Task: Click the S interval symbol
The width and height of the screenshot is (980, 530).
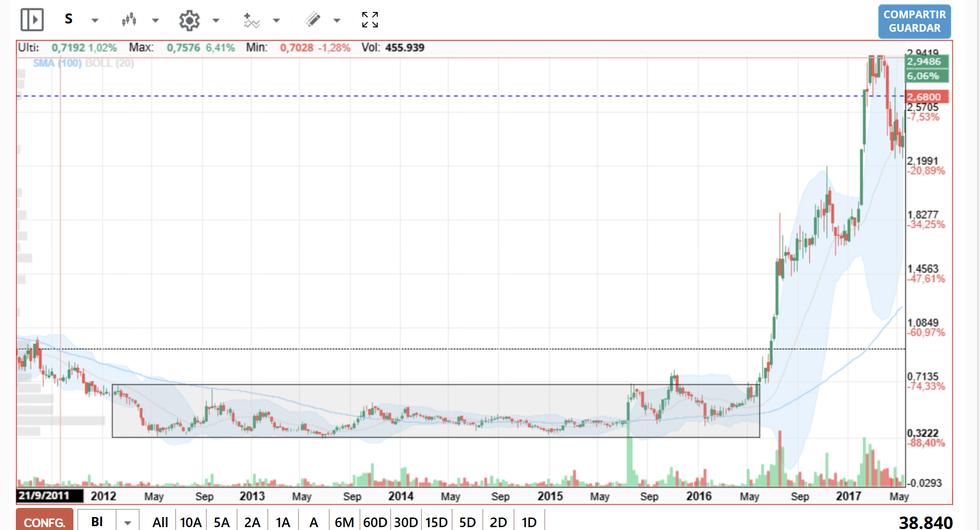Action: (69, 19)
